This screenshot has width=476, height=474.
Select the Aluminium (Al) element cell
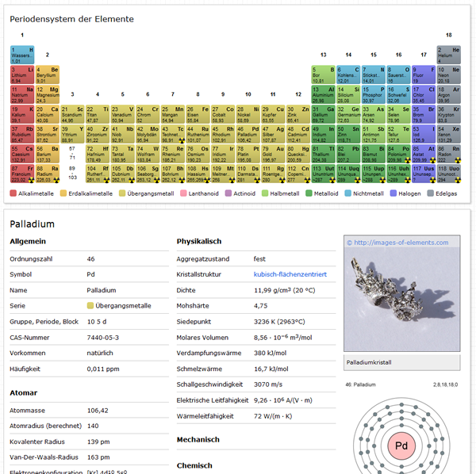324,94
